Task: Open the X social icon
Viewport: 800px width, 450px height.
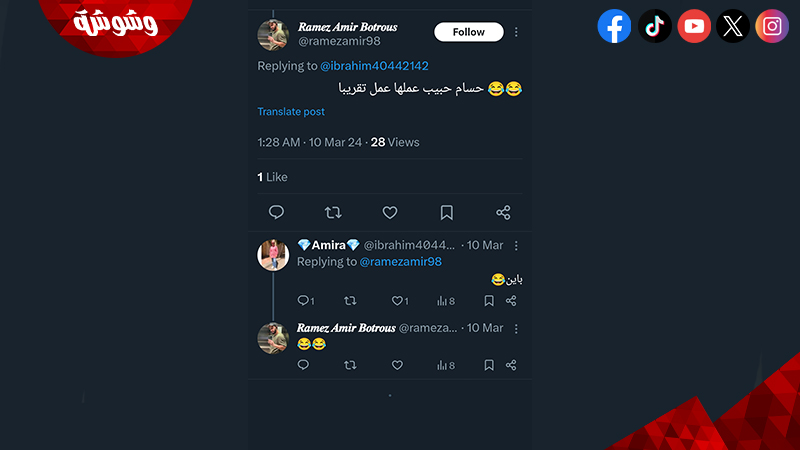Action: coord(733,26)
